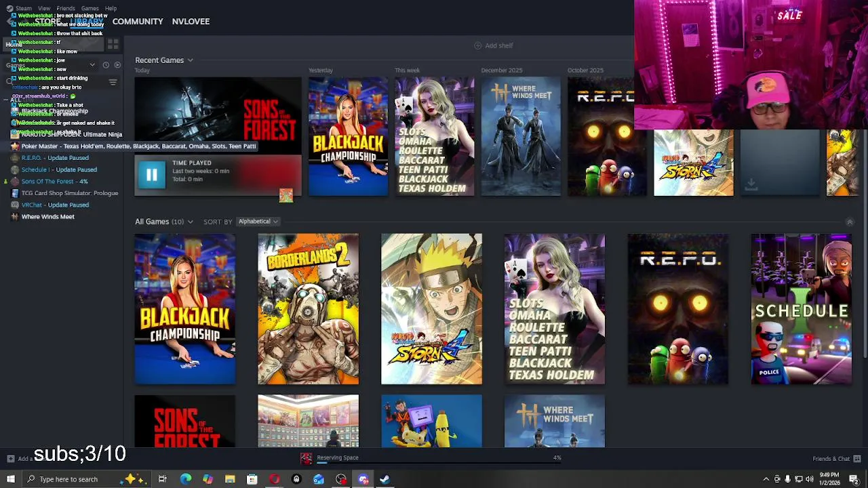Open File Explorer from taskbar
The image size is (868, 488).
point(230,479)
